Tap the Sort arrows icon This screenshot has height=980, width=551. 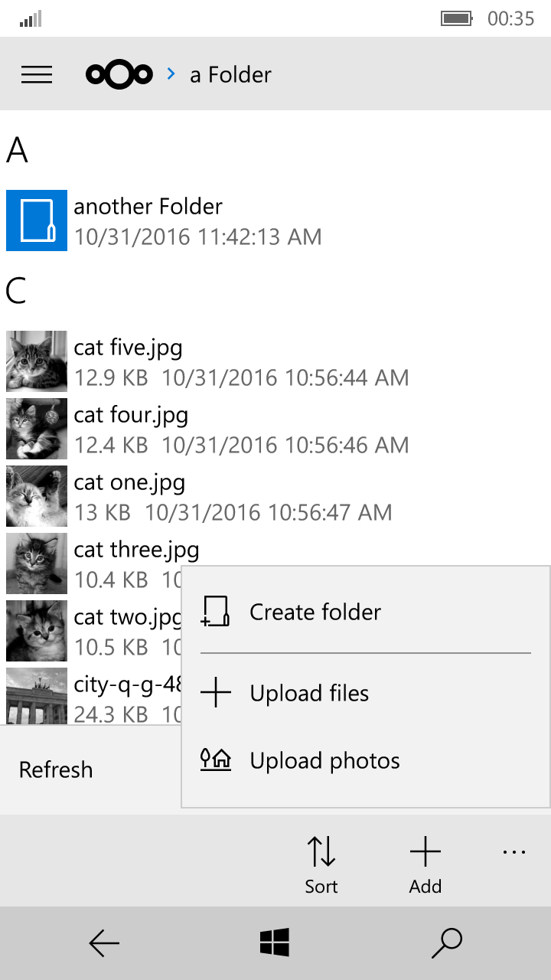point(321,851)
